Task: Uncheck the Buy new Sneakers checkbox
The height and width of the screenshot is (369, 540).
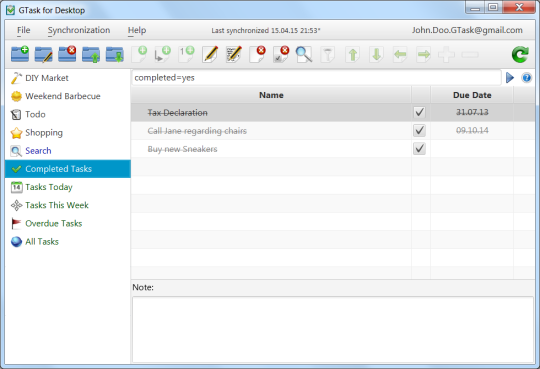Action: (x=419, y=149)
